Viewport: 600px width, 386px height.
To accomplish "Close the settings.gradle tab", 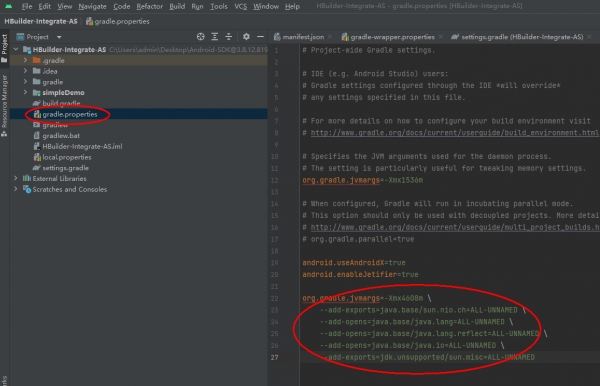I will [589, 37].
